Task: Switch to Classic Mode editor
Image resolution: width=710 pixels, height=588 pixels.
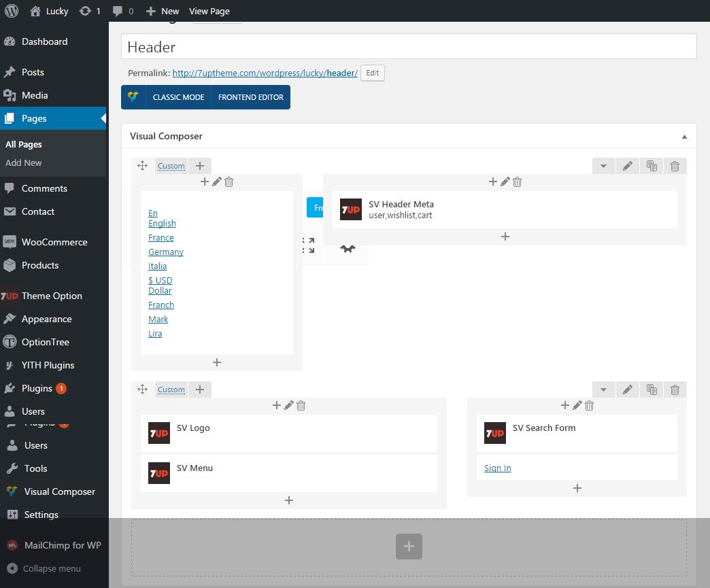Action: (178, 97)
